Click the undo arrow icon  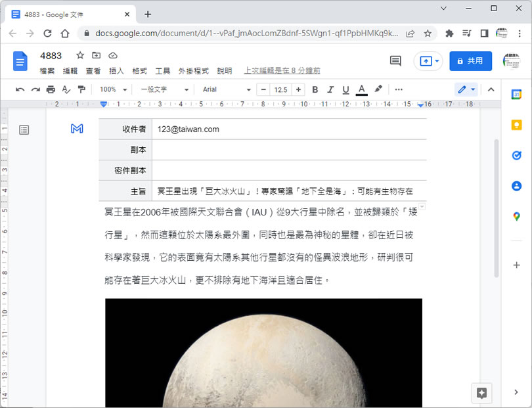tap(20, 89)
